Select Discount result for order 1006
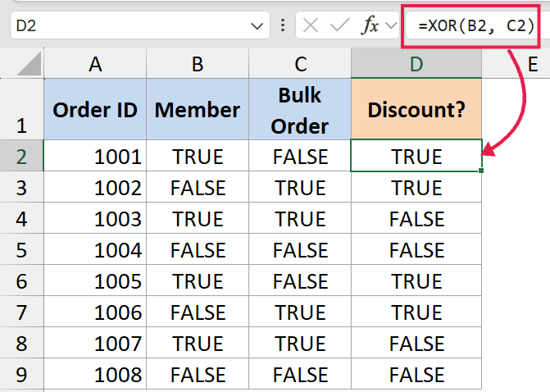 [416, 312]
